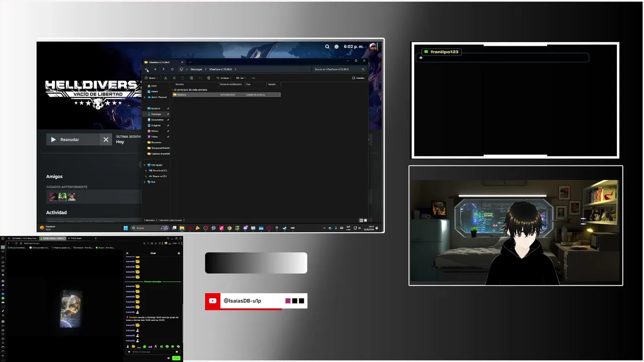Image resolution: width=644 pixels, height=362 pixels.
Task: Select the VSeeFace-v1.13.38c5 Explorer tab
Action: pos(164,62)
